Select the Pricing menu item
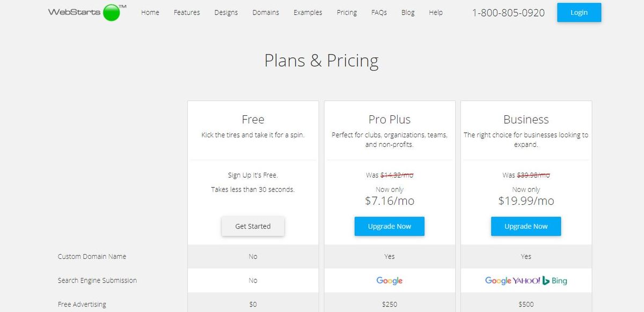Viewport: 644px width, 312px height. (x=347, y=12)
